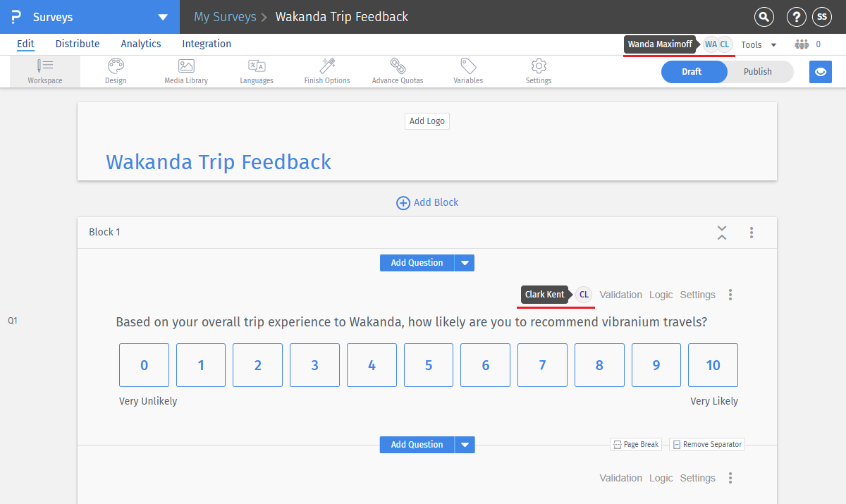Open Q1 Logic options

point(661,295)
